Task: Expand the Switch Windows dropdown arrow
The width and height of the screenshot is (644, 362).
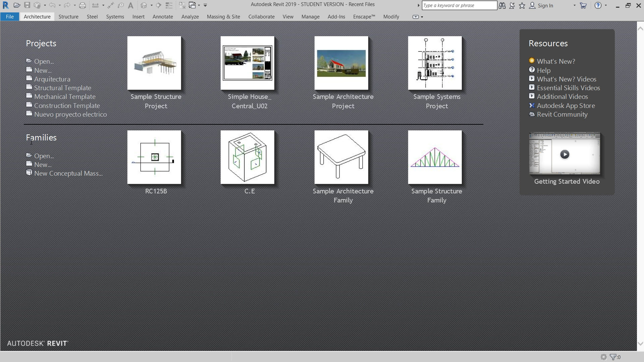Action: pyautogui.click(x=199, y=5)
